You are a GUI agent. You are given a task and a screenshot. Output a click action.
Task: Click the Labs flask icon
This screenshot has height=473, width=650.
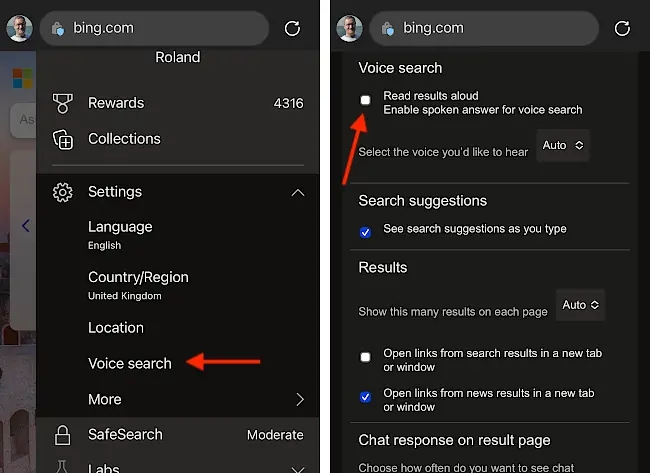(62, 466)
